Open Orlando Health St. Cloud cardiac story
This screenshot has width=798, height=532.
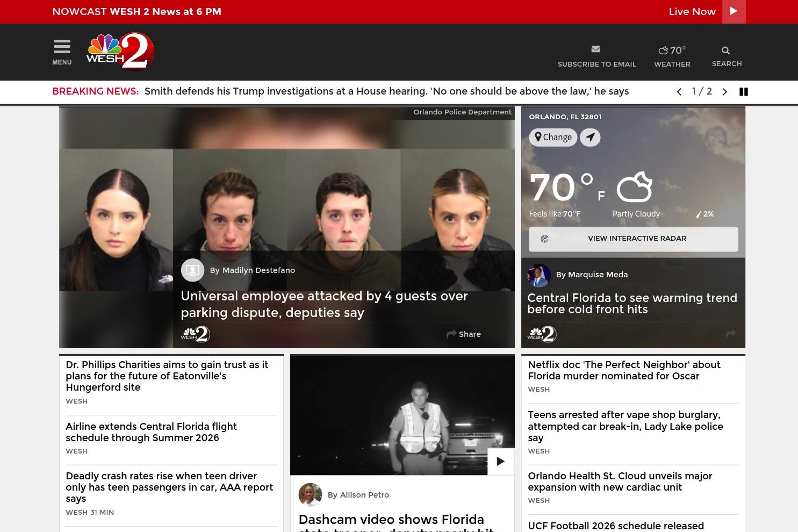pos(620,481)
